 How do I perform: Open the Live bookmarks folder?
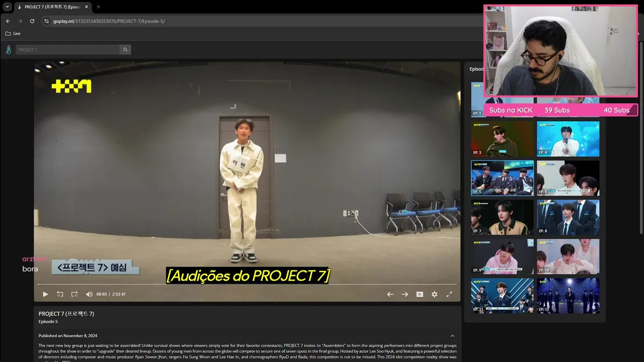(13, 34)
